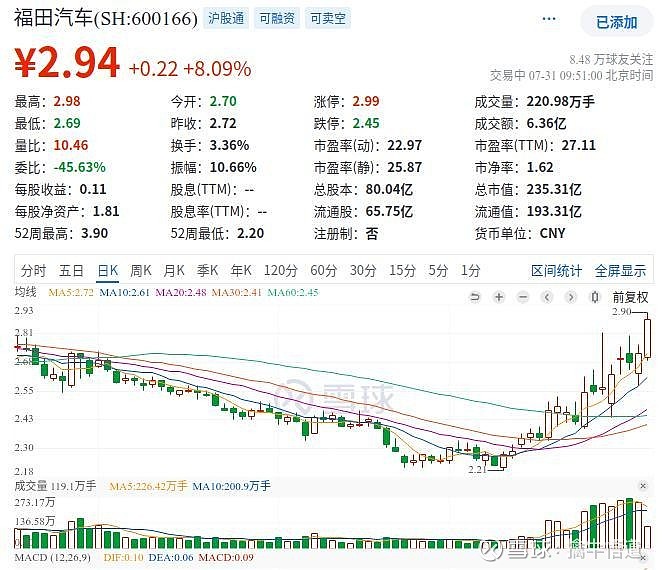Click the 成交量 value 220.98万手
Image resolution: width=662 pixels, height=570 pixels.
coord(561,101)
